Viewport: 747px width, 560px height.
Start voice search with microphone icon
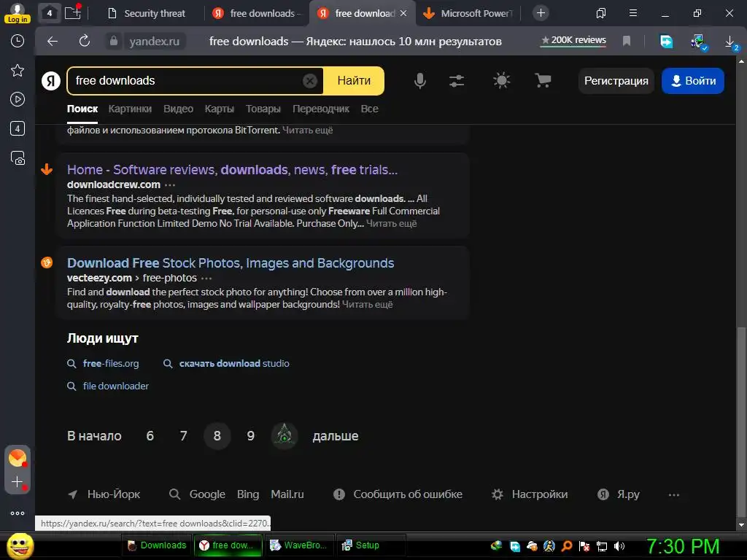(419, 81)
